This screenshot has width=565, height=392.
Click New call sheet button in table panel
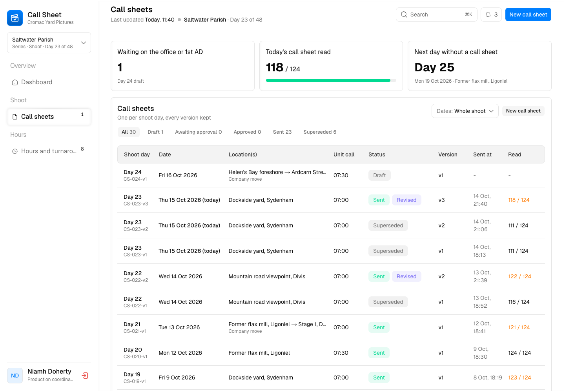[x=523, y=111]
